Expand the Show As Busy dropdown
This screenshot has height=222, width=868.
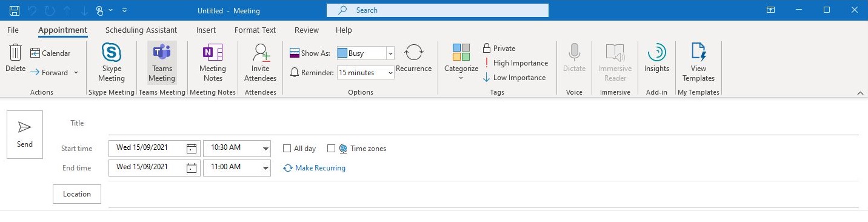390,53
